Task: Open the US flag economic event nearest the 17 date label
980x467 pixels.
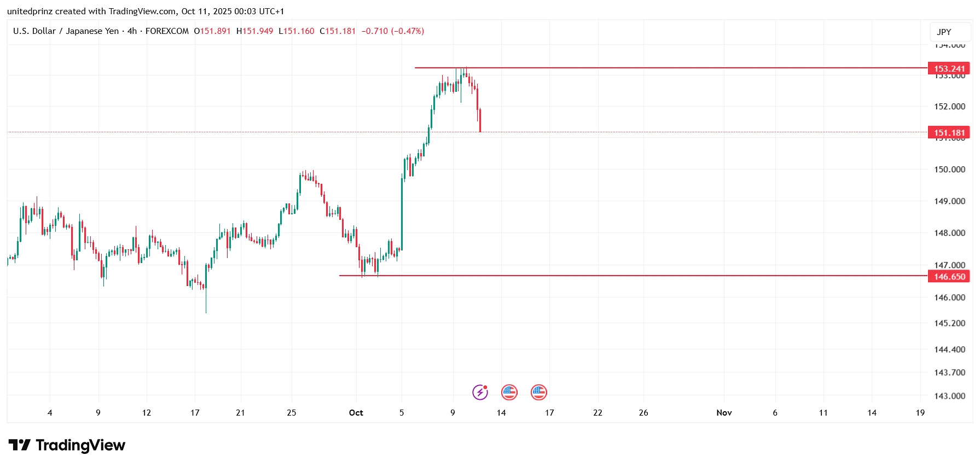Action: (539, 392)
